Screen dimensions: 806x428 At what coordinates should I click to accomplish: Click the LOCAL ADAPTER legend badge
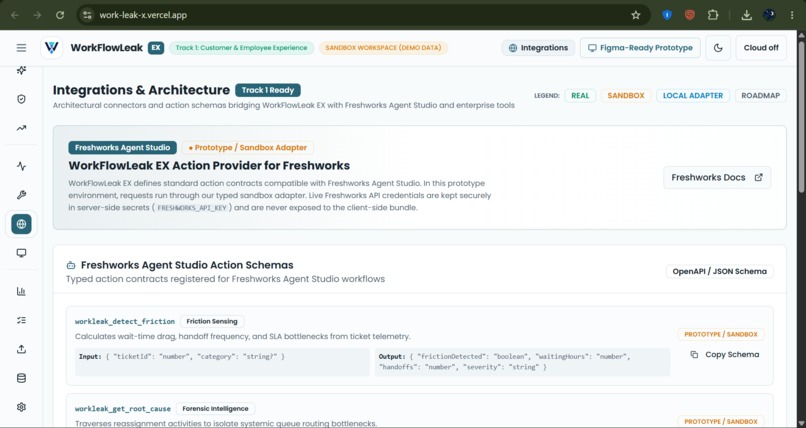pyautogui.click(x=692, y=96)
